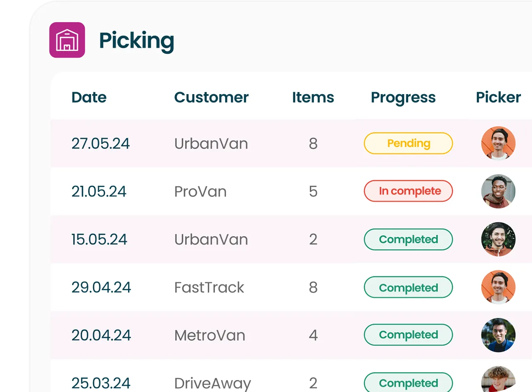Open the ProVan customer entry

click(x=200, y=191)
